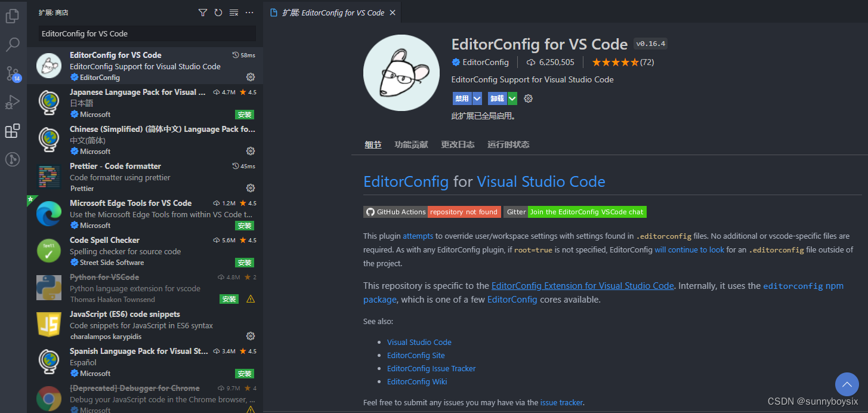Refresh the extensions list
The image size is (868, 413).
[218, 12]
